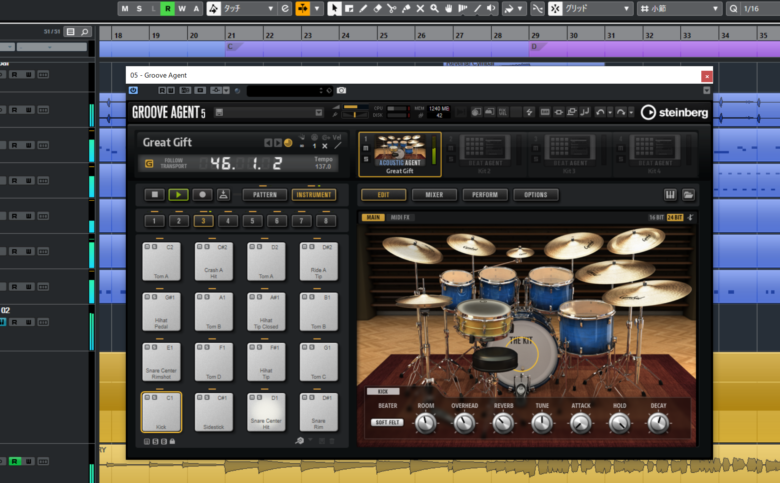
Task: Click the Steinberg logo
Action: (x=674, y=112)
